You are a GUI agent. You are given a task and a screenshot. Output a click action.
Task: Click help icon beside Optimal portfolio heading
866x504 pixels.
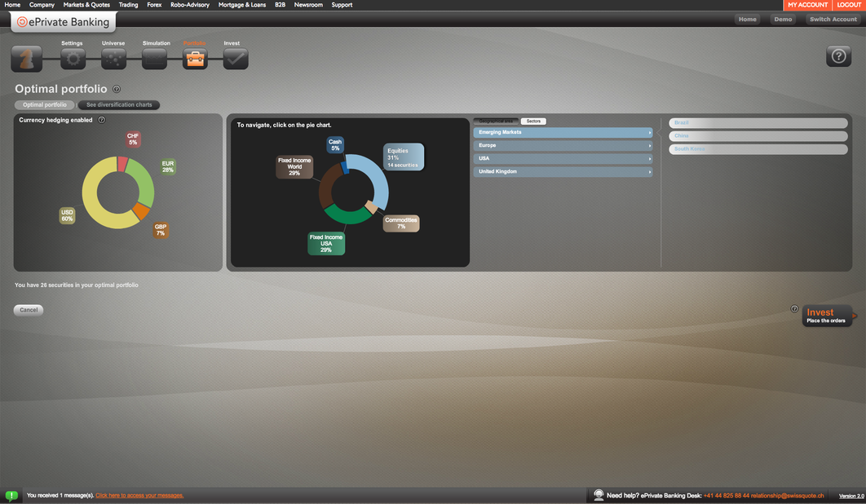pyautogui.click(x=117, y=90)
